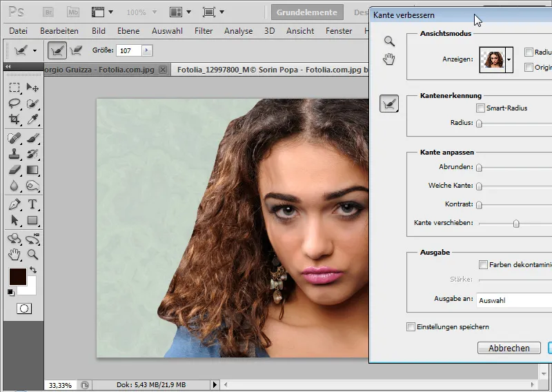
Task: Reset default foreground and background colors
Action: click(11, 293)
